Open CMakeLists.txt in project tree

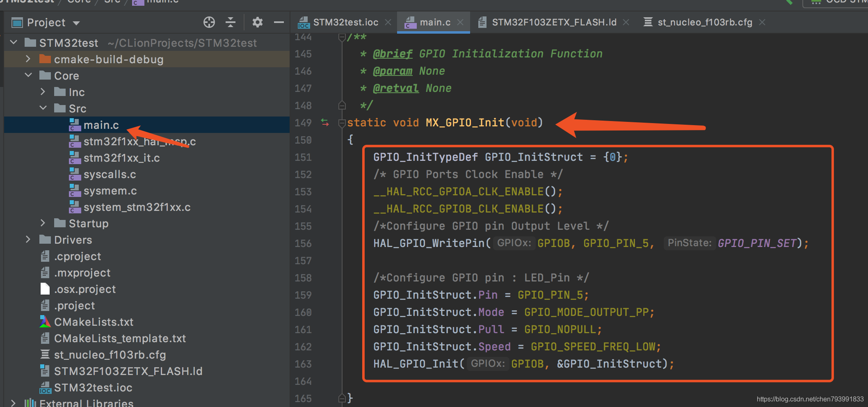pyautogui.click(x=94, y=322)
